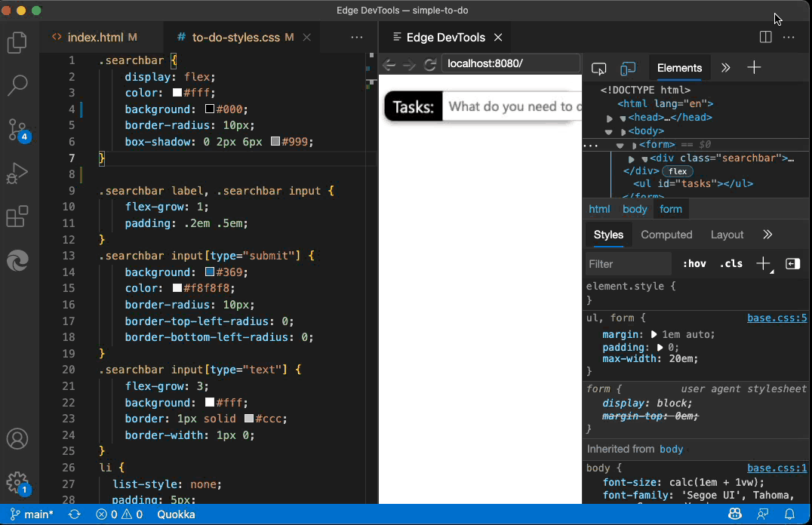Viewport: 812px width, 525px height.
Task: Select the inspect element tool in DevTools
Action: pos(598,68)
